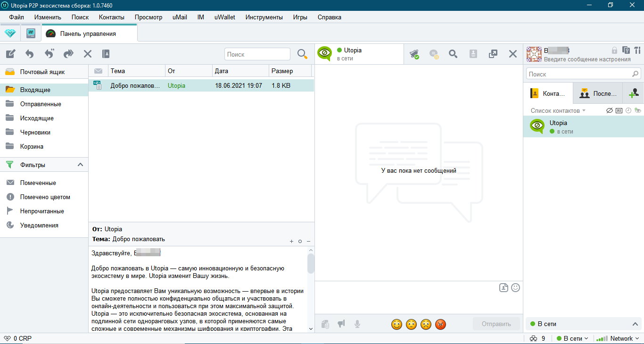Click the single-arrow Reply icon

(30, 54)
